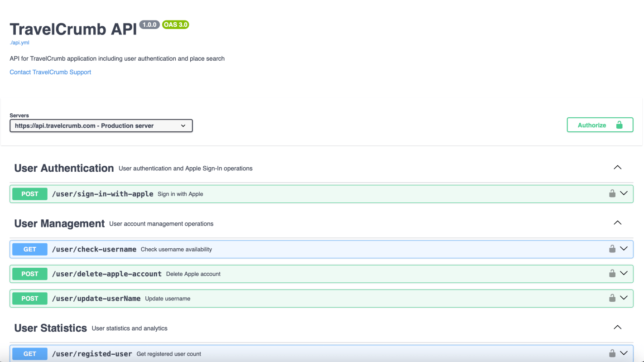Open the ./api.yml spec link
The image size is (644, 362).
(19, 43)
